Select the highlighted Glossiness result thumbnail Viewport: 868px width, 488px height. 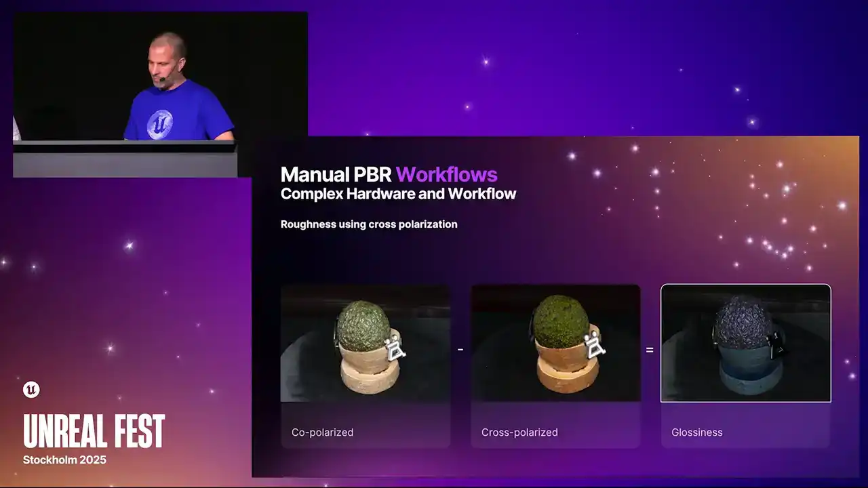(745, 343)
